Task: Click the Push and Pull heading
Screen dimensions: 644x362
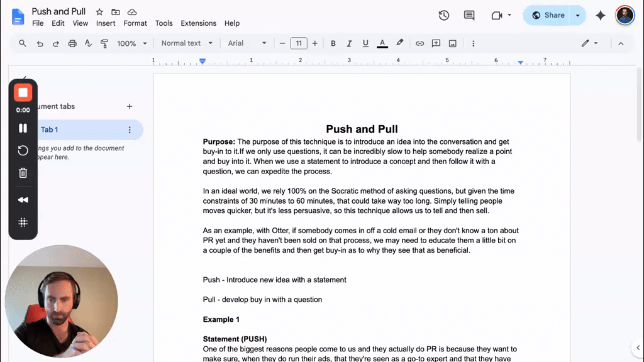Action: pyautogui.click(x=362, y=129)
